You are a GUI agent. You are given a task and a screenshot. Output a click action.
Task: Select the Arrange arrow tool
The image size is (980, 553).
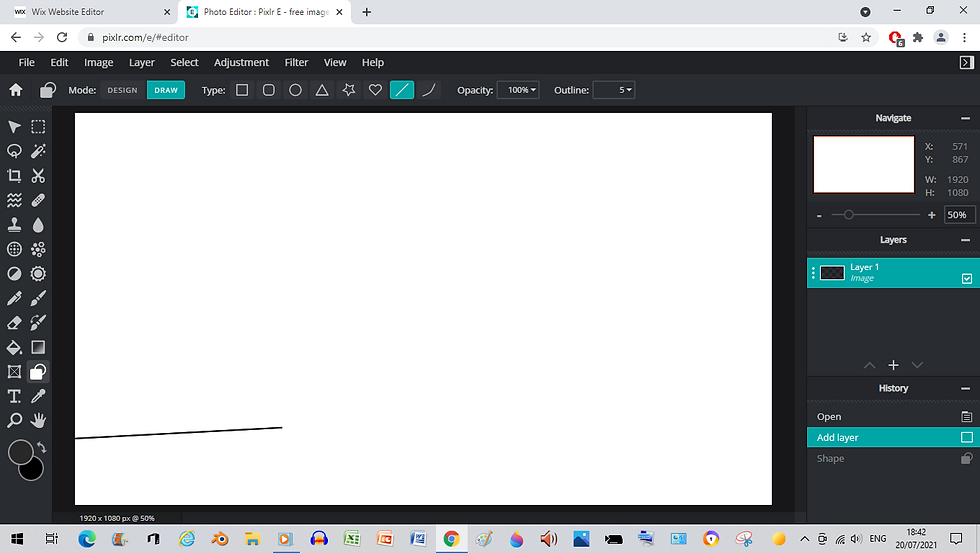pos(14,127)
